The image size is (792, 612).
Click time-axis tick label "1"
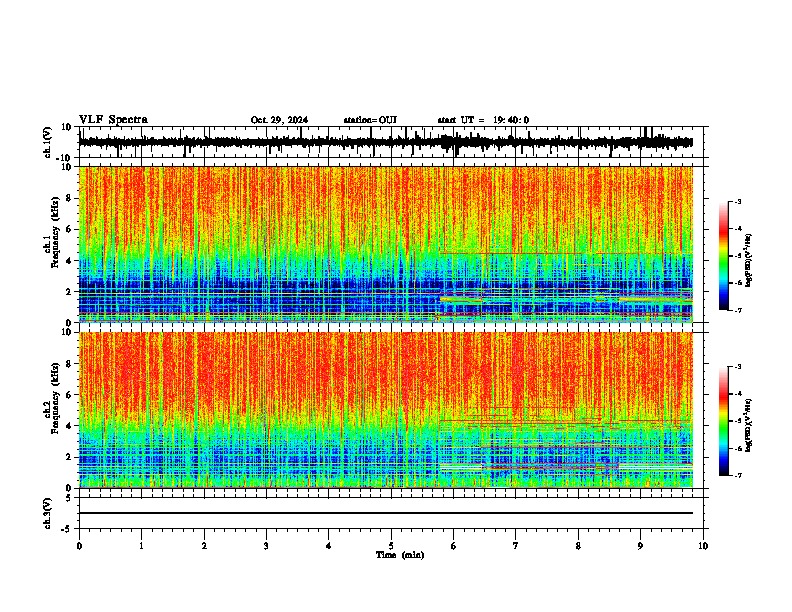pyautogui.click(x=141, y=546)
